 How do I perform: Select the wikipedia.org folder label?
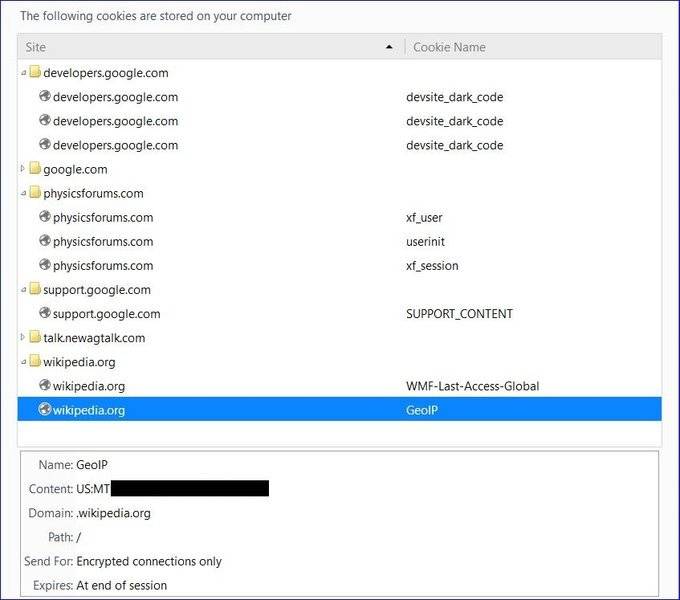[x=79, y=362]
